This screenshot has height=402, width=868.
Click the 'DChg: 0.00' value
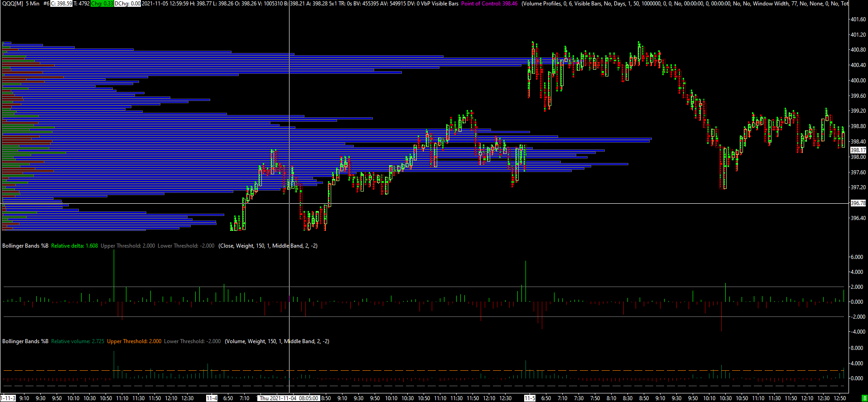click(127, 4)
